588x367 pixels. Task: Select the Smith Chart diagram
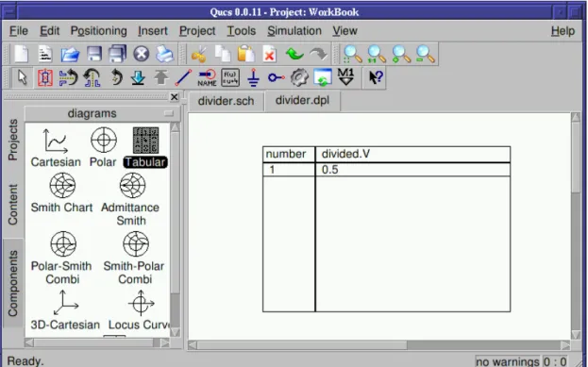62,192
